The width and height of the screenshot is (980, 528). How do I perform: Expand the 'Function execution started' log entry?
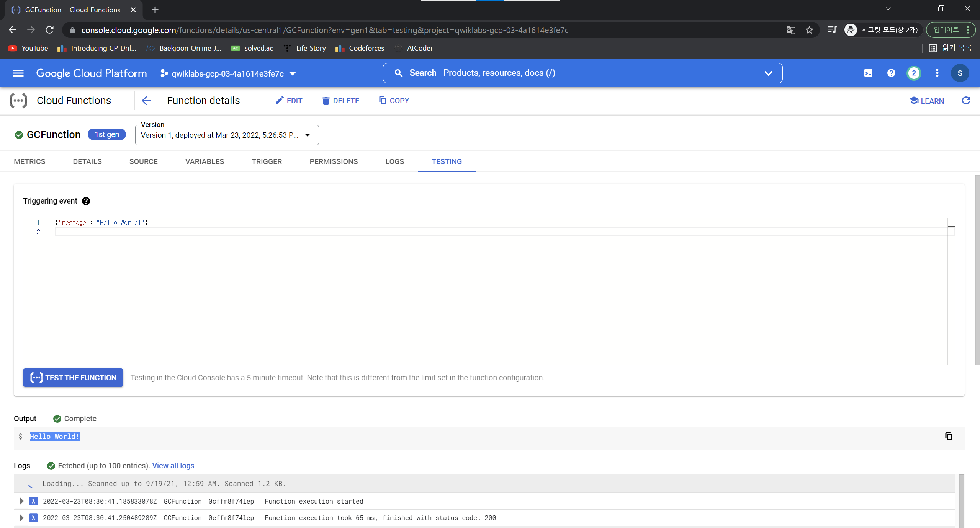(22, 501)
